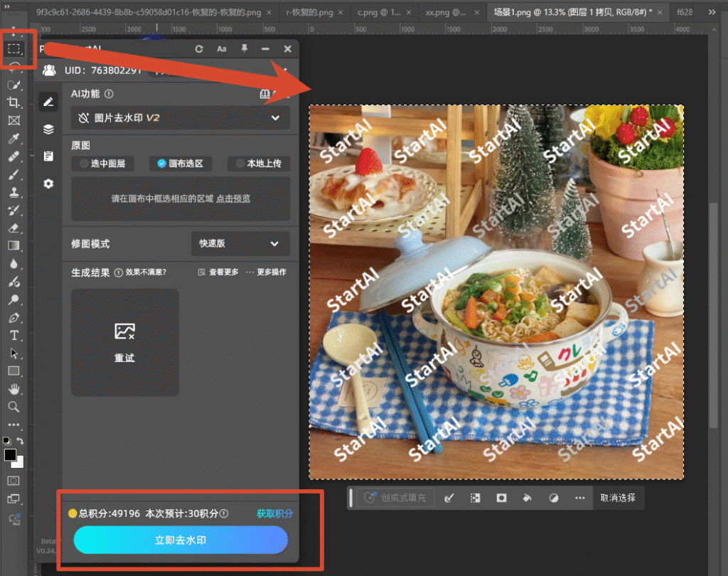Switch to the xx.png document tab
The image size is (728, 576).
tap(446, 13)
